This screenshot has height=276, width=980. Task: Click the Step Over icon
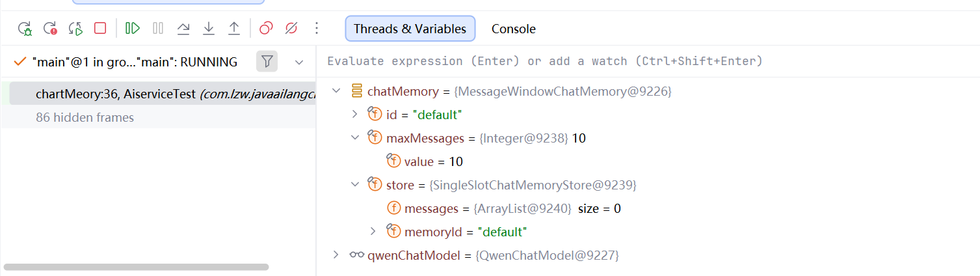[x=183, y=28]
